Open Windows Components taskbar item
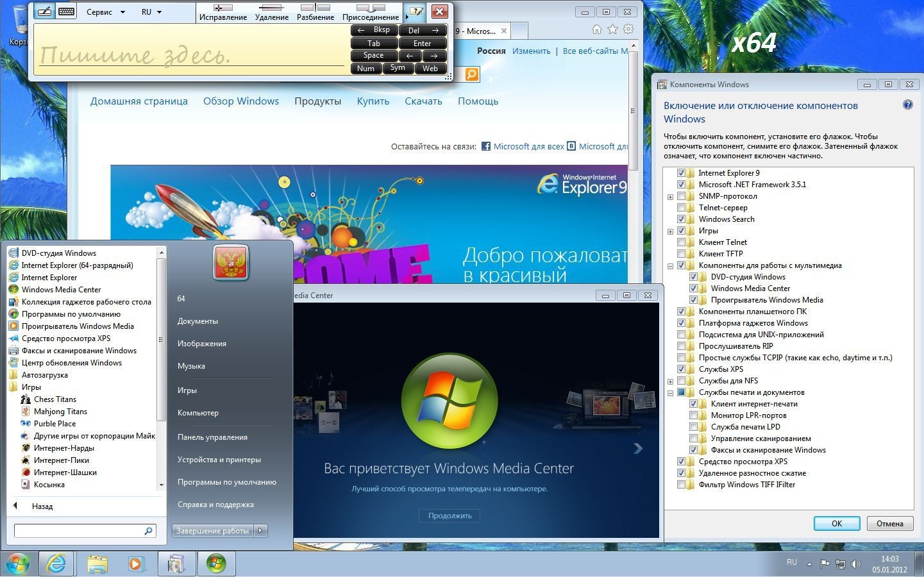The image size is (924, 577). coord(176,564)
